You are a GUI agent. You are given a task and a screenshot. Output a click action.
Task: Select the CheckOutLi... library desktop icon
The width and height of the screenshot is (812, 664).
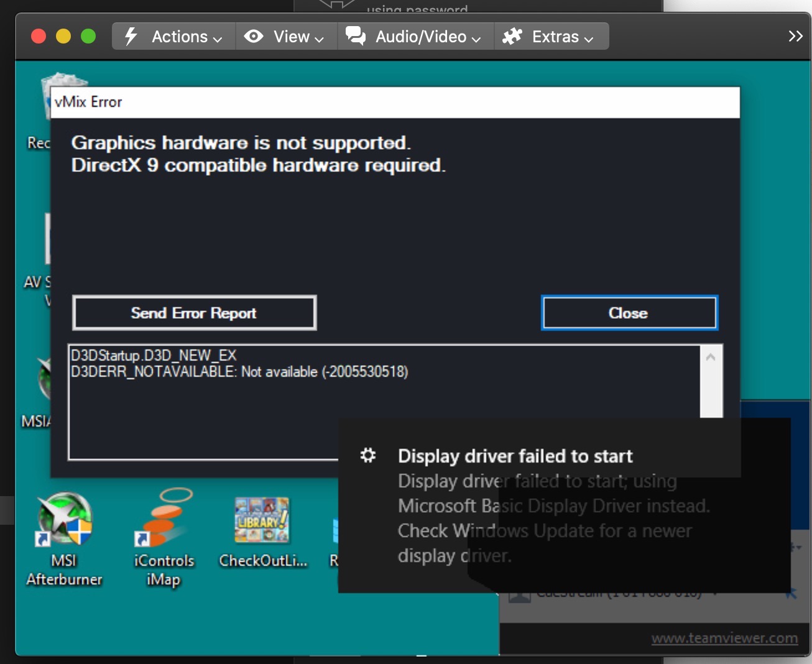tap(262, 532)
